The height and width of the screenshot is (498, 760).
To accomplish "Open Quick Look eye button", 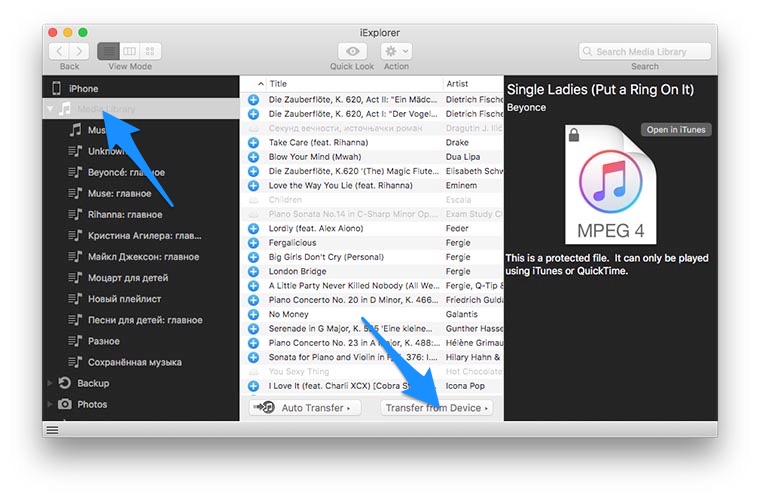I will [352, 51].
